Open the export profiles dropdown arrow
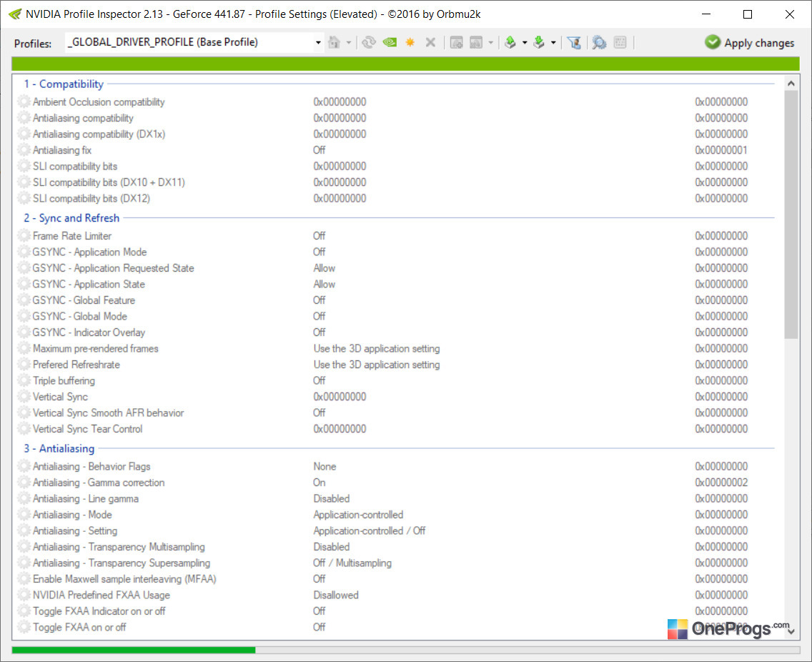 [x=525, y=42]
